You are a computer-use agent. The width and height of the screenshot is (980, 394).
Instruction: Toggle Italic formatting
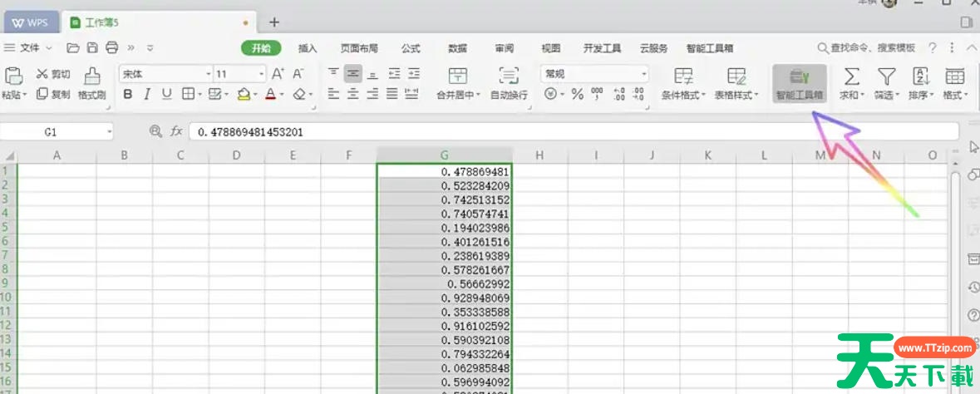147,94
